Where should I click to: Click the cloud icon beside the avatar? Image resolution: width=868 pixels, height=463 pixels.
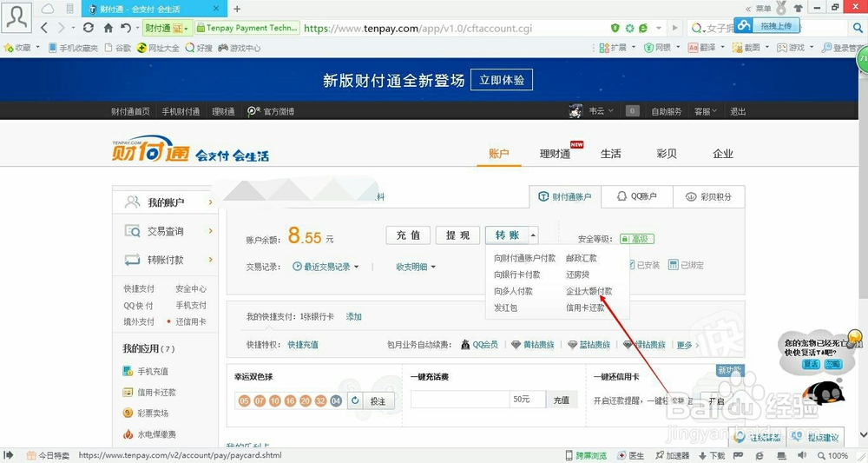tap(48, 9)
